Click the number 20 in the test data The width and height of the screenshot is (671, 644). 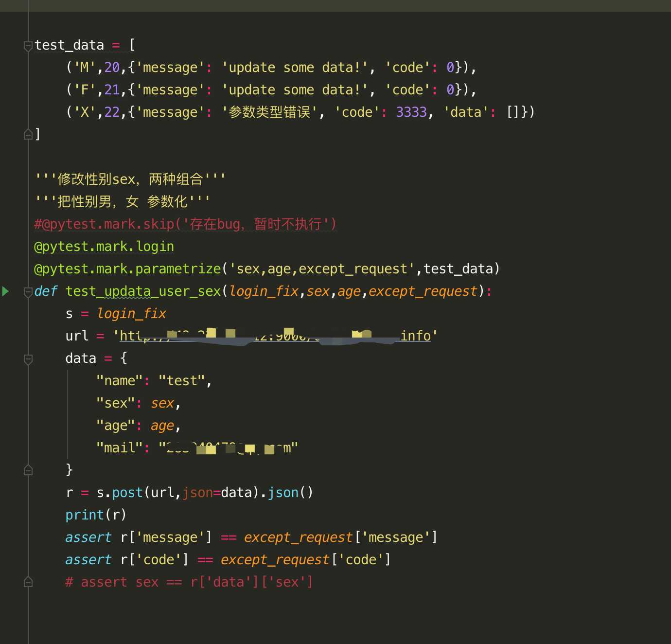[112, 68]
